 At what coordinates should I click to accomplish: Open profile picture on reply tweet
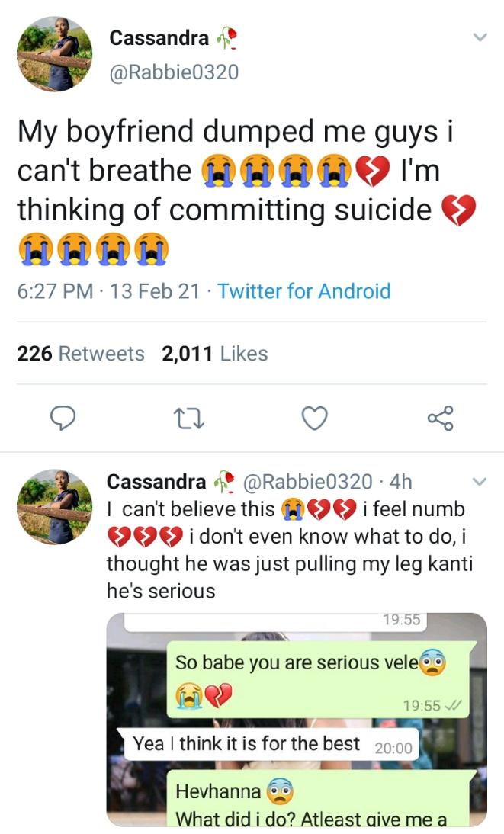[x=55, y=507]
